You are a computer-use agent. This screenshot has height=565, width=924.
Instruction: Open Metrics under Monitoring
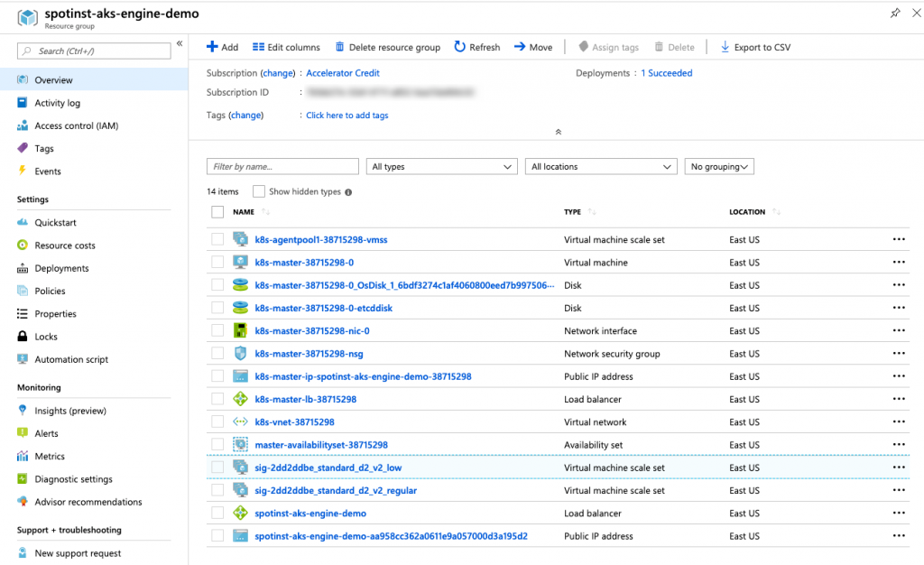pyautogui.click(x=56, y=456)
